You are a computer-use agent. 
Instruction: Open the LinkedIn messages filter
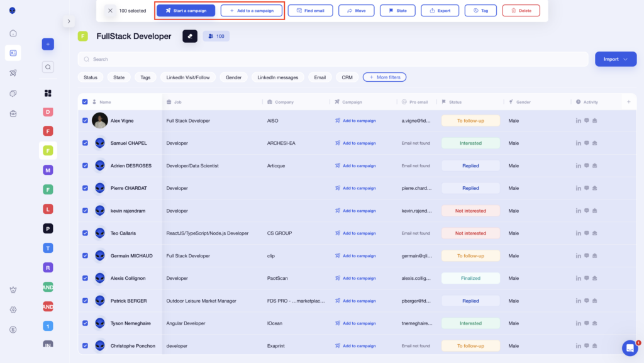(x=277, y=77)
